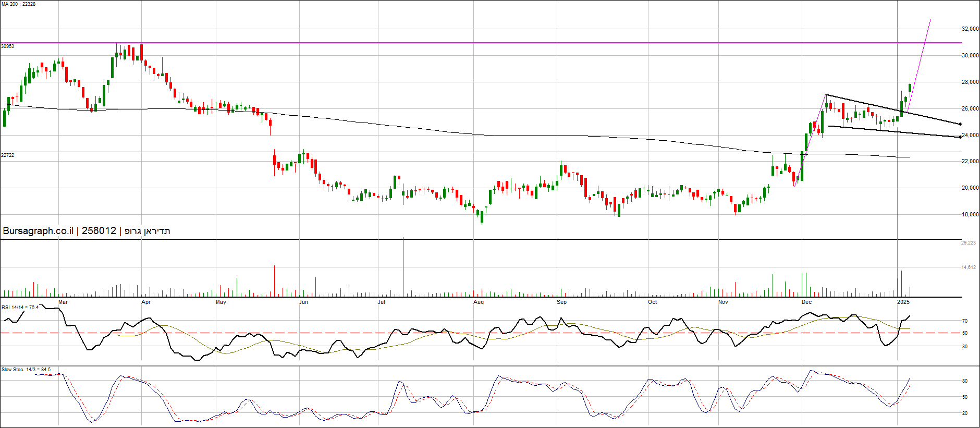Click the 14,612 volume axis label
The height and width of the screenshot is (428, 980).
969,267
